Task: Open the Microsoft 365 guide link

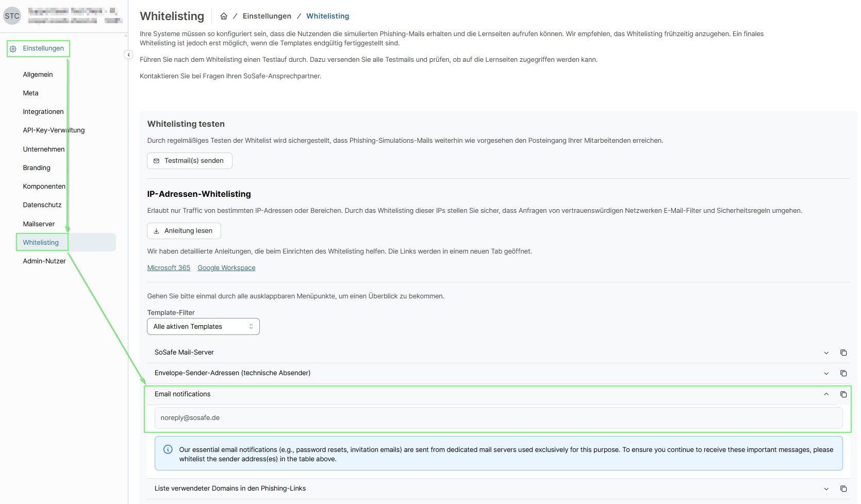Action: (x=169, y=268)
